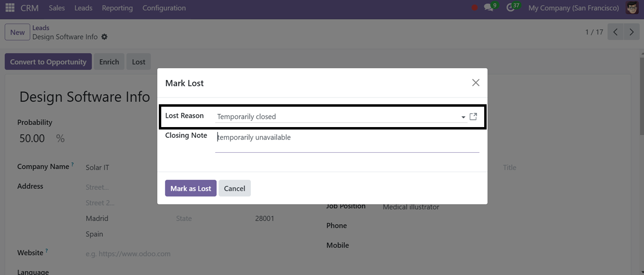Screen dimensions: 644x275
Task: Open the apps grid menu icon
Action: (x=10, y=8)
